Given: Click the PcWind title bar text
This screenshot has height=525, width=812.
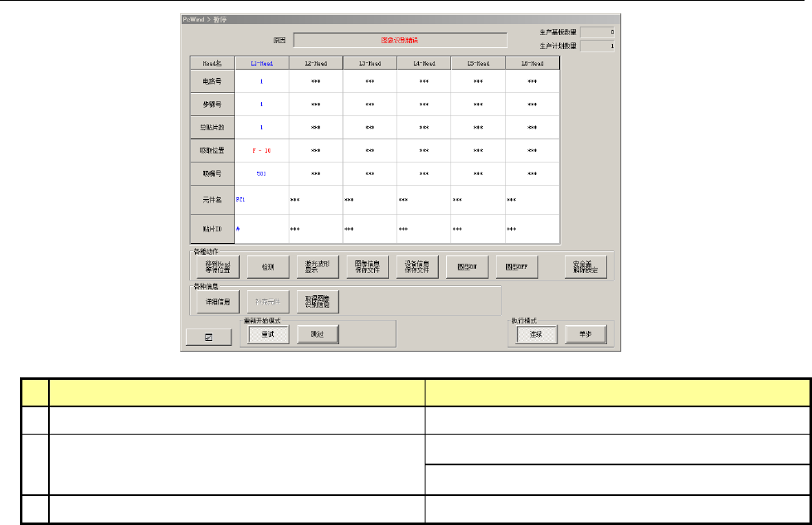Looking at the screenshot, I should (205, 19).
